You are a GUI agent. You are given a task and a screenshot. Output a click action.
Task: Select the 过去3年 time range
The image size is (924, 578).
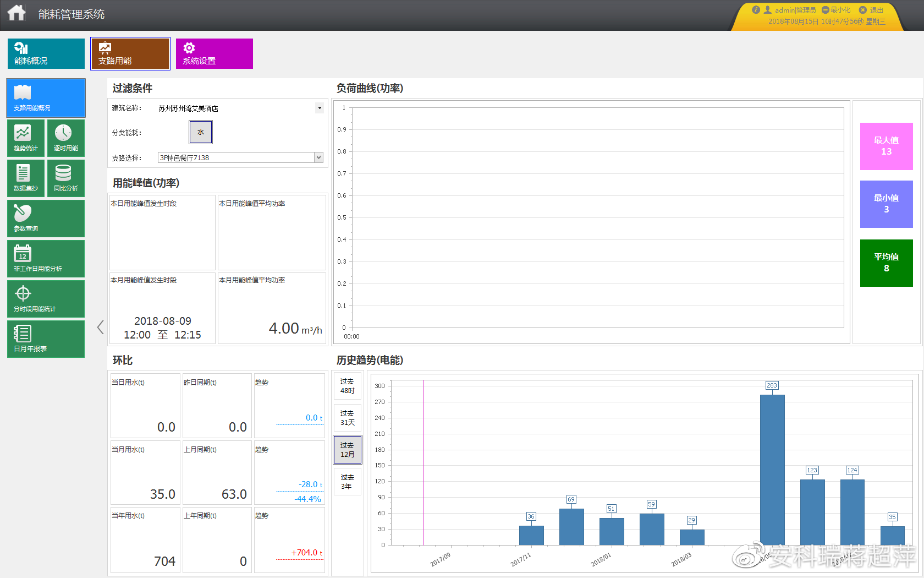[x=348, y=482]
